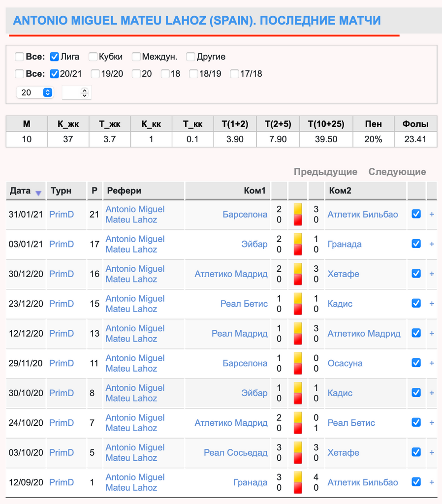
Task: Click the card icon in Реал Мадрид–Атлетико Мадрид row
Action: (x=298, y=334)
